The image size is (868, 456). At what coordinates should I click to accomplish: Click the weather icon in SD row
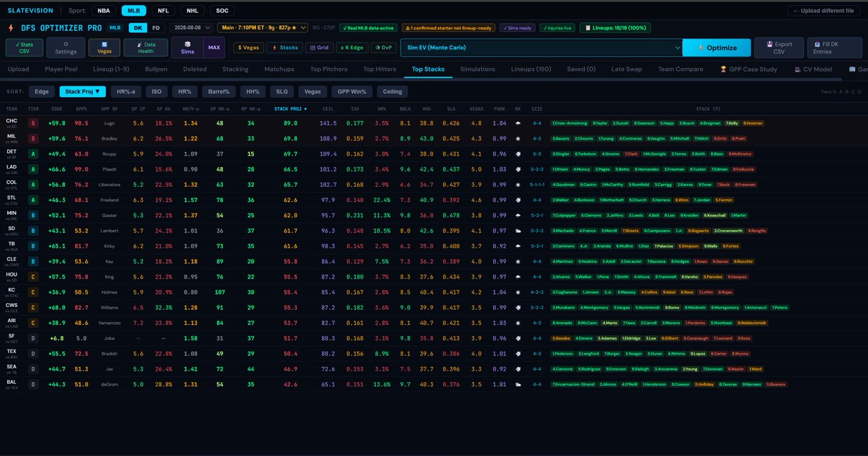tap(518, 231)
